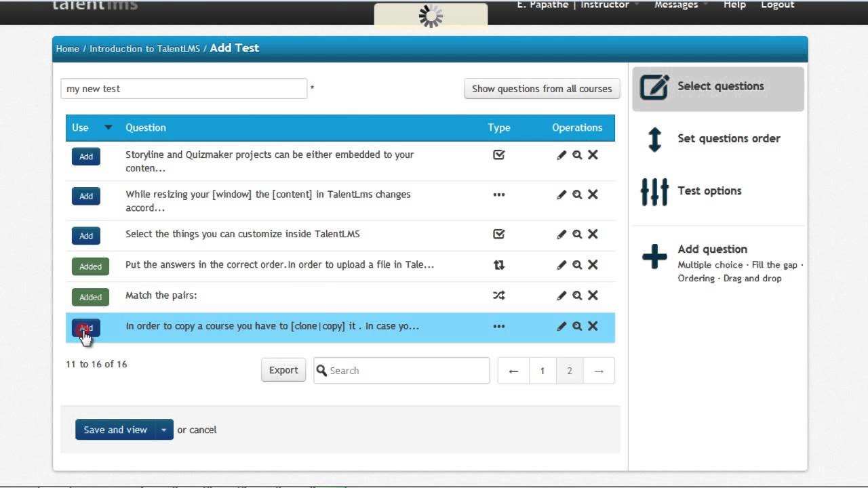The width and height of the screenshot is (868, 488).
Task: Sort by the Type column header
Action: (x=499, y=127)
